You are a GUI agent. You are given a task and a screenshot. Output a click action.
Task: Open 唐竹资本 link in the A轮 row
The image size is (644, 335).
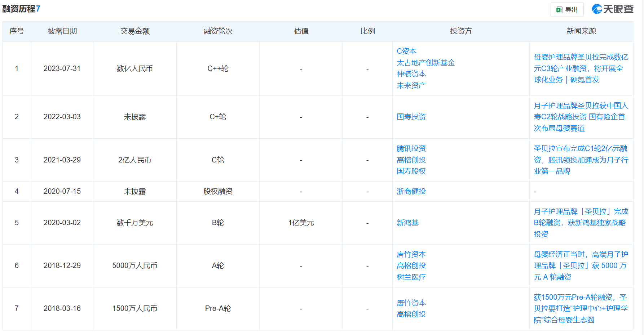point(411,254)
